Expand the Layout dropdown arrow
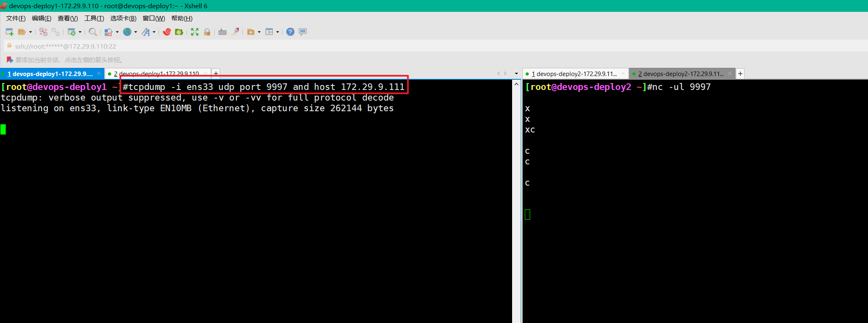Image resolution: width=868 pixels, height=323 pixels. [277, 32]
